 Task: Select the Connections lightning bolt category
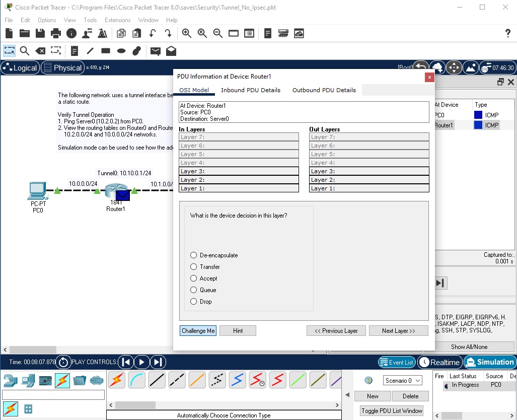tap(62, 380)
